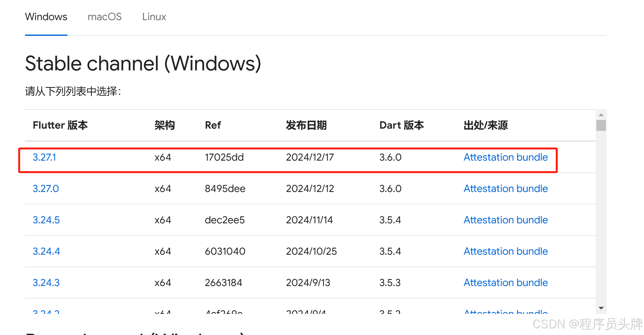
Task: Click Dart version 3.5.4 in 3.24.5 row
Action: point(390,220)
